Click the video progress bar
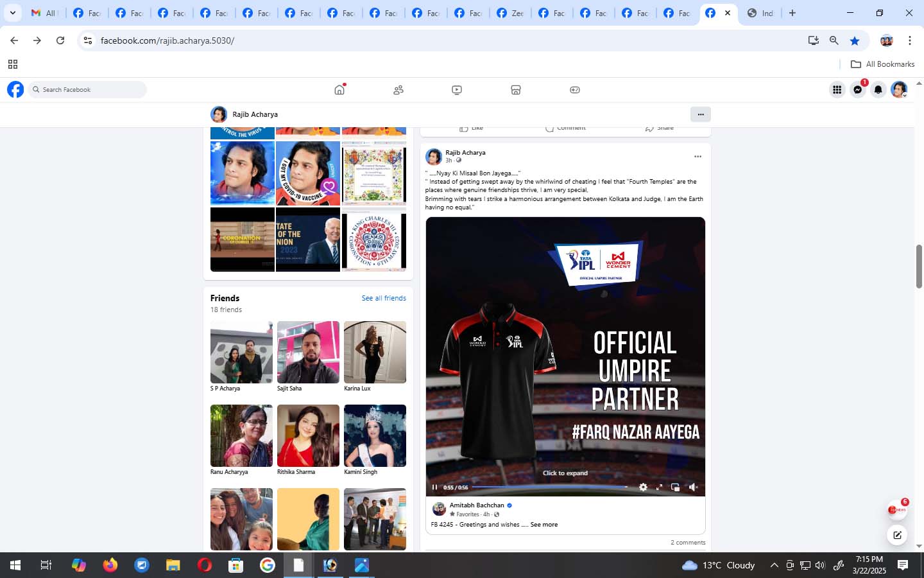 coord(549,487)
